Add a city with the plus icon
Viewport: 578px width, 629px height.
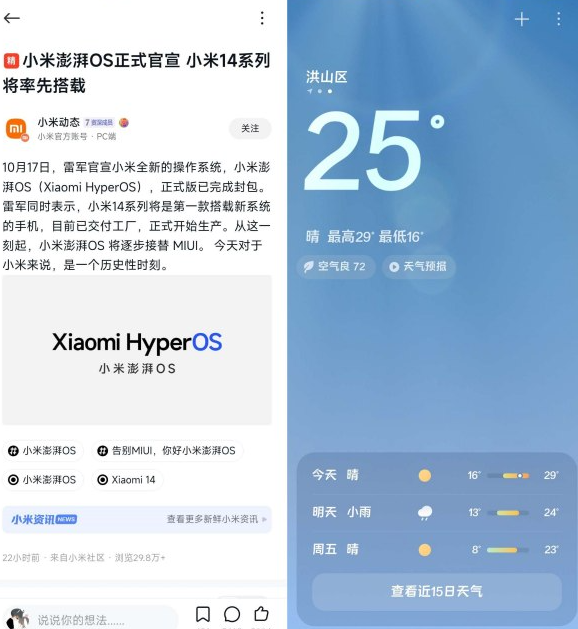point(521,19)
